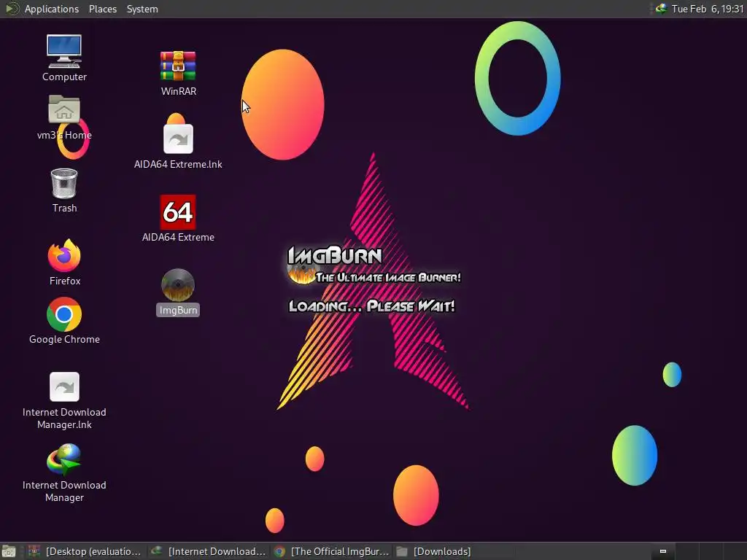
Task: Open the Internet Download Manager globe icon
Action: click(x=64, y=459)
